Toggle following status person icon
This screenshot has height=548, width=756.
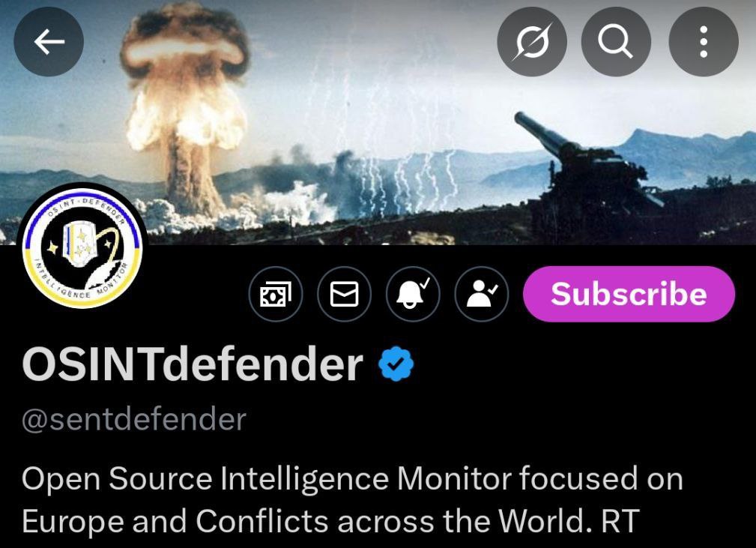(x=481, y=294)
